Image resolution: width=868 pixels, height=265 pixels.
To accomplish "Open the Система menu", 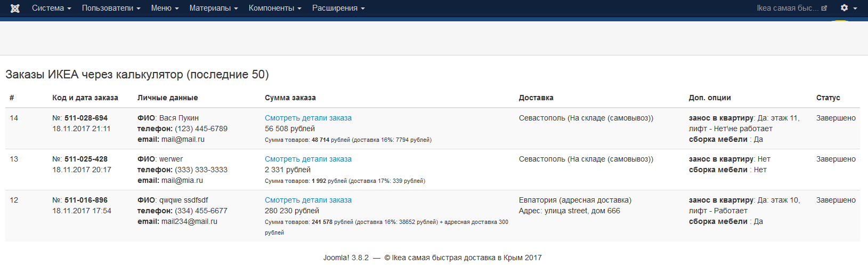I will [51, 8].
